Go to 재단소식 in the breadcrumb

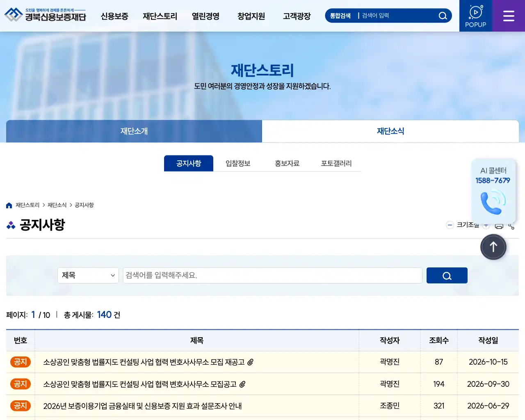coord(57,205)
